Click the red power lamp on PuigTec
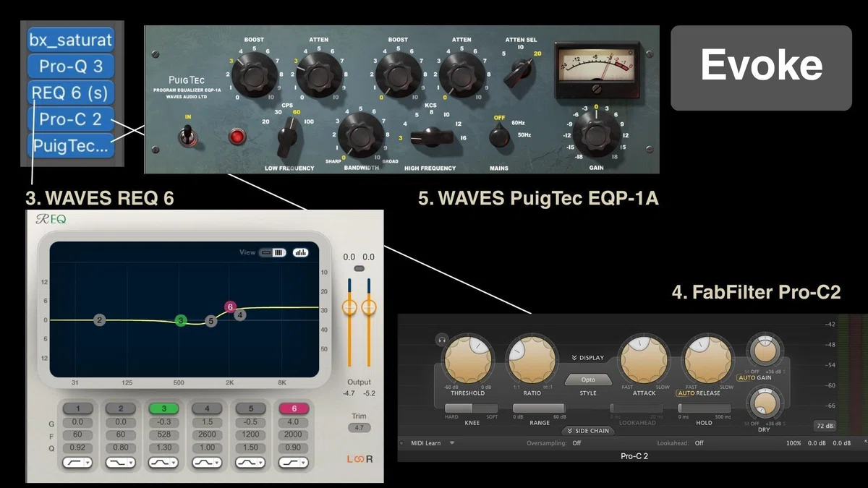Image resolution: width=868 pixels, height=488 pixels. click(236, 136)
